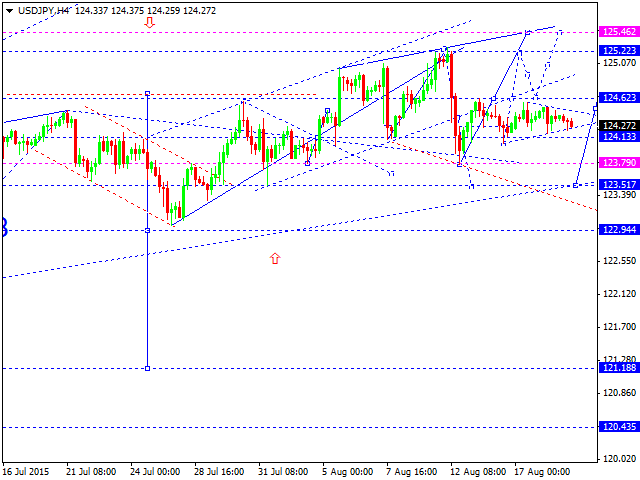The image size is (640, 480).
Task: Select the 12 Aug 08:00 time label
Action: pos(476,471)
